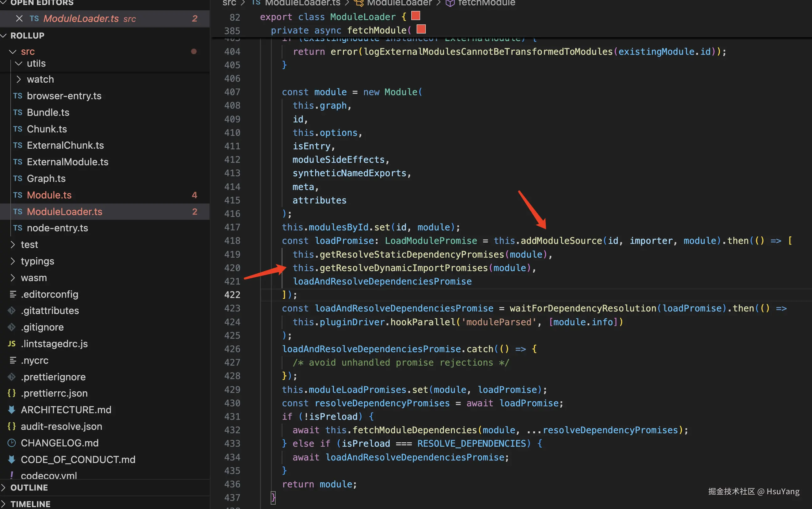This screenshot has height=509, width=812.
Task: Click the ModuleLoader breadcrumb item
Action: click(399, 3)
